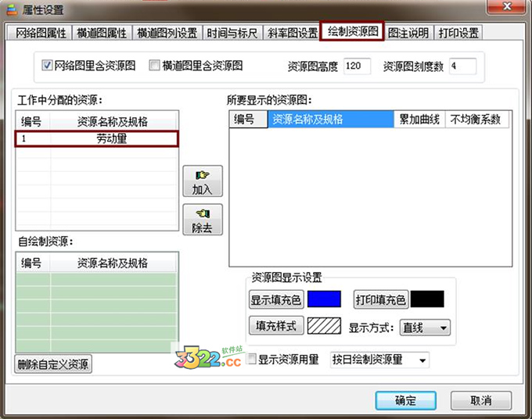
Task: Click the 不均衡系数 column header
Action: tap(476, 120)
